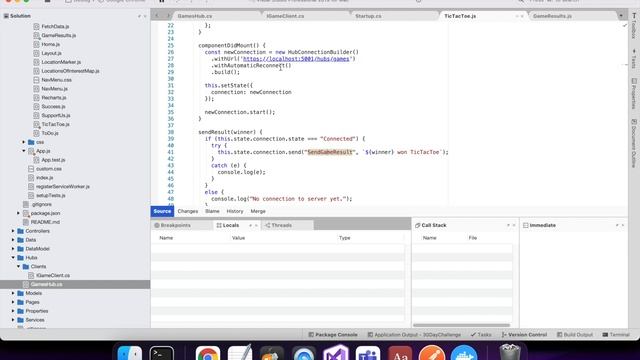Open the Properties side pad
This screenshot has width=640, height=360.
(634, 93)
